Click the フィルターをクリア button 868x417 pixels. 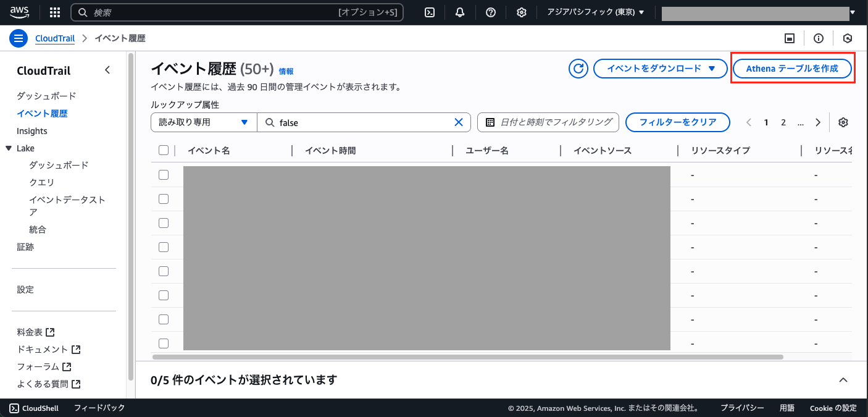pos(678,122)
